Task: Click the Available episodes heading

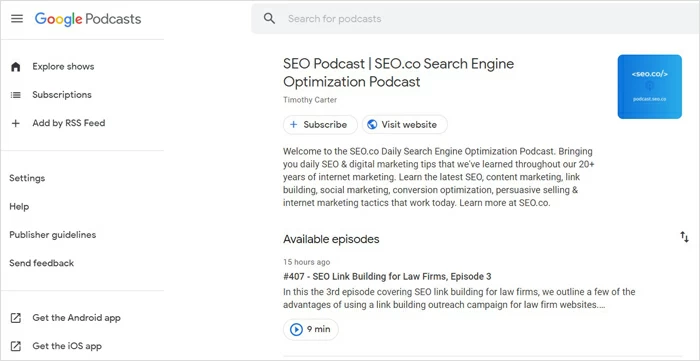Action: click(x=331, y=239)
